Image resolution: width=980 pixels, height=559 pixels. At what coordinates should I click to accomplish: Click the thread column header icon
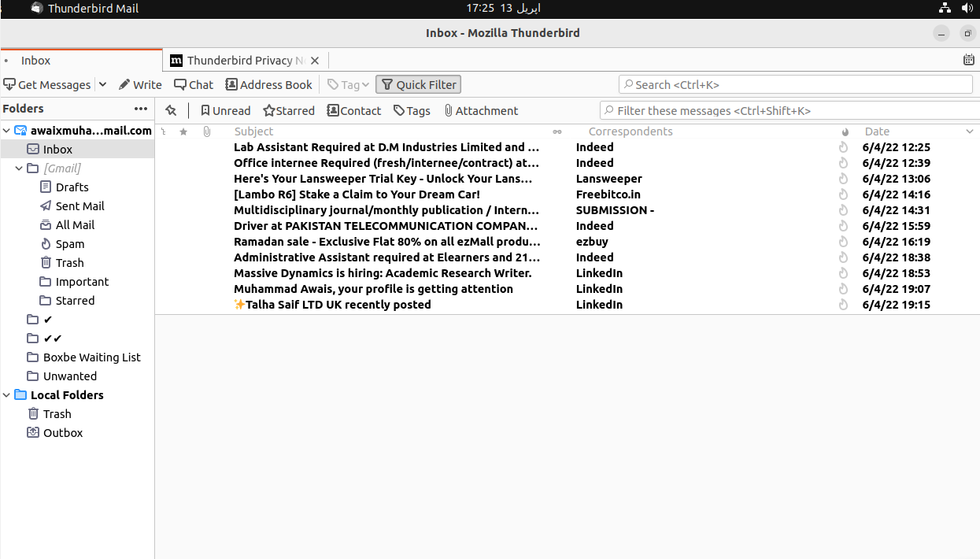tap(164, 131)
